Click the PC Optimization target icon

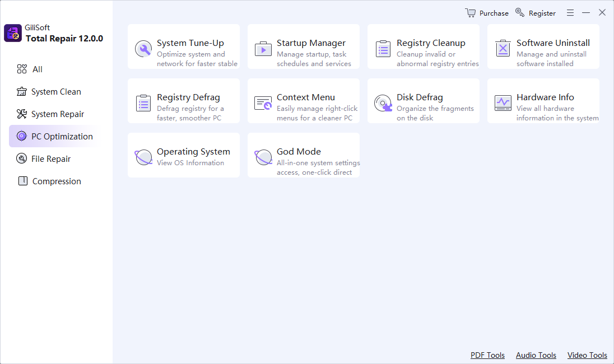click(21, 136)
